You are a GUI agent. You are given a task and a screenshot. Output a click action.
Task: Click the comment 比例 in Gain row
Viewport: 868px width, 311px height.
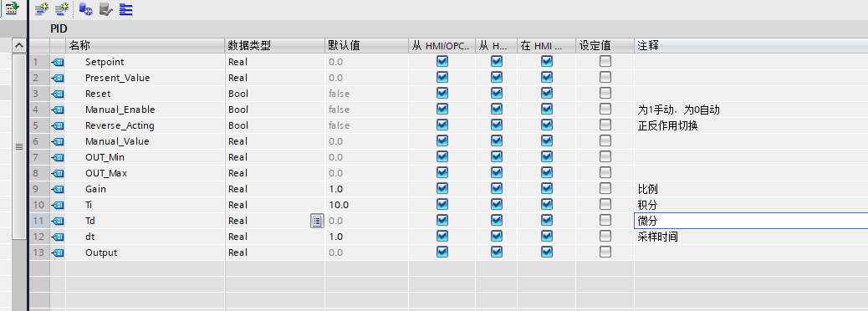coord(648,189)
